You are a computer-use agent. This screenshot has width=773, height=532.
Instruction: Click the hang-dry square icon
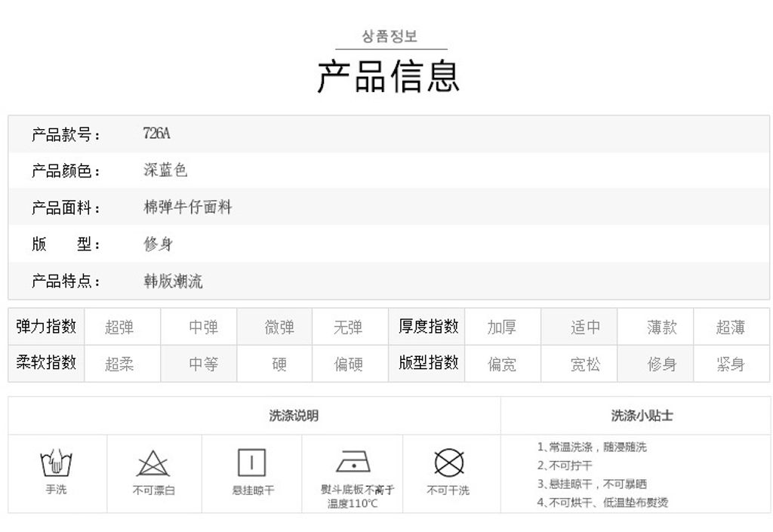tap(251, 462)
